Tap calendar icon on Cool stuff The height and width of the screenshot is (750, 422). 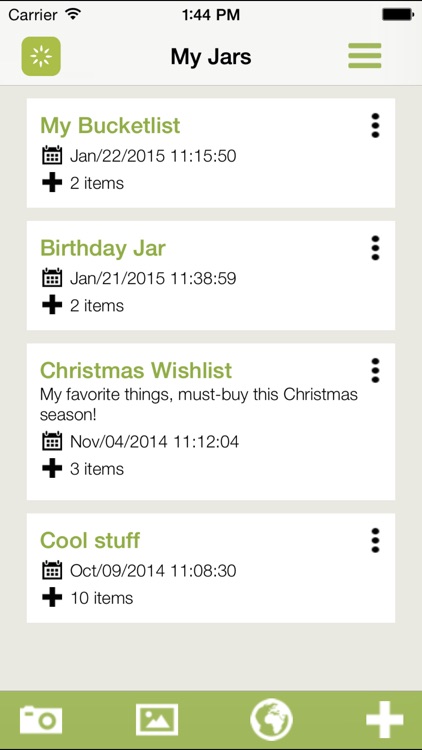[x=52, y=570]
